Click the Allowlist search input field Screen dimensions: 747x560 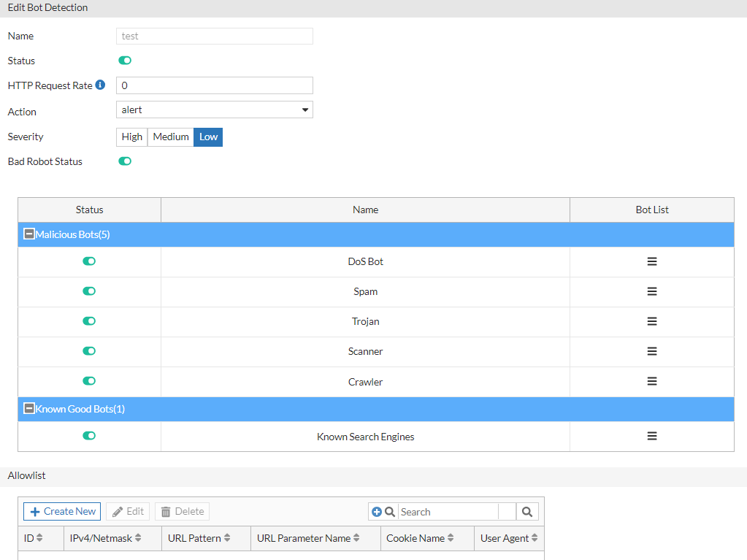(448, 511)
